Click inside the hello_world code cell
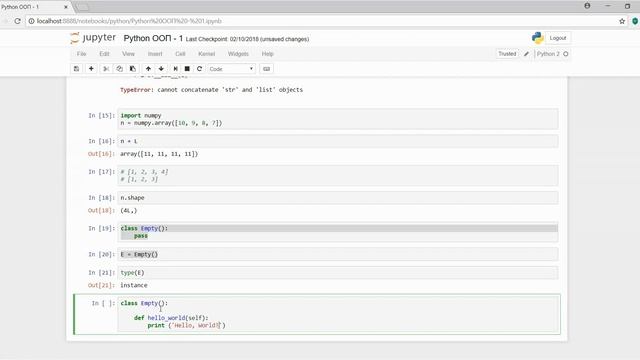 pos(338,314)
